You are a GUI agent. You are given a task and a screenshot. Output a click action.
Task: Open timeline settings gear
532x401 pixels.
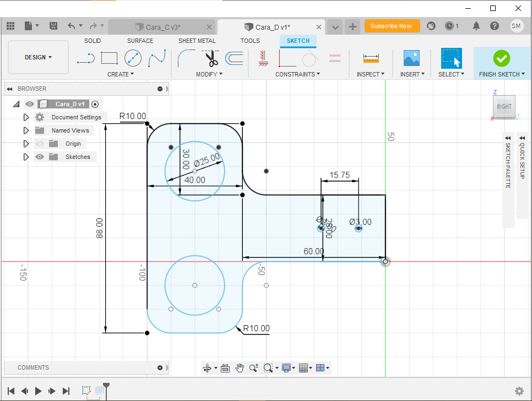519,391
